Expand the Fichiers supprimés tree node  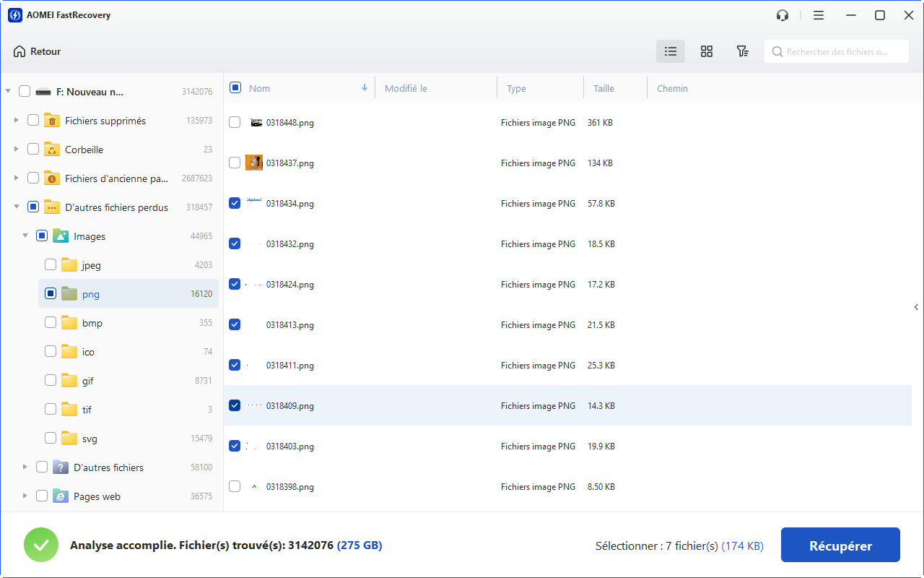click(17, 121)
